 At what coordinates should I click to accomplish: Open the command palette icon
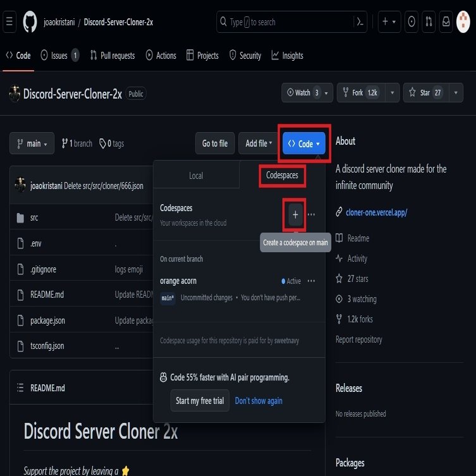click(360, 22)
